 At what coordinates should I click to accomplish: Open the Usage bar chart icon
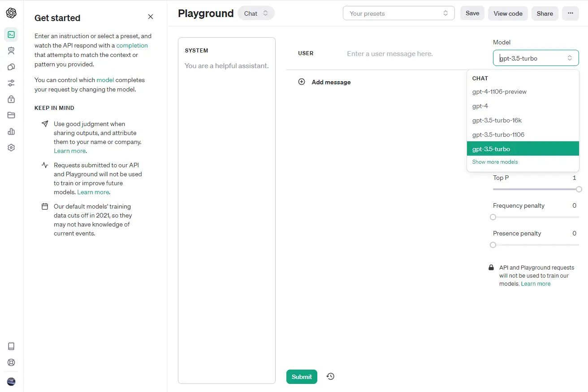pos(11,131)
